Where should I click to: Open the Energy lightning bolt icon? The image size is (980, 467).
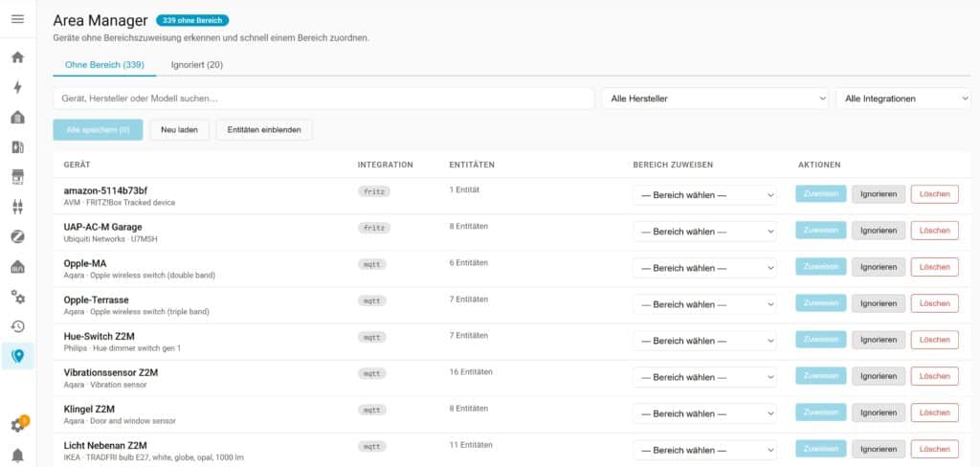point(17,87)
